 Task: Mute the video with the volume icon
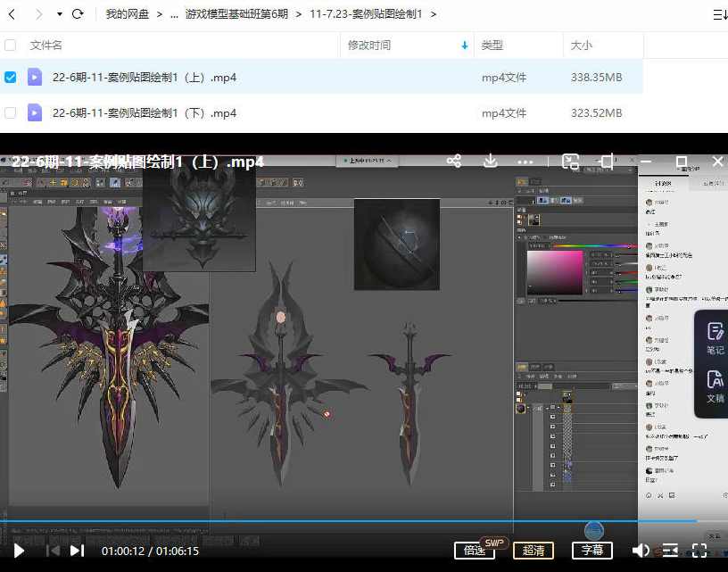(x=641, y=551)
